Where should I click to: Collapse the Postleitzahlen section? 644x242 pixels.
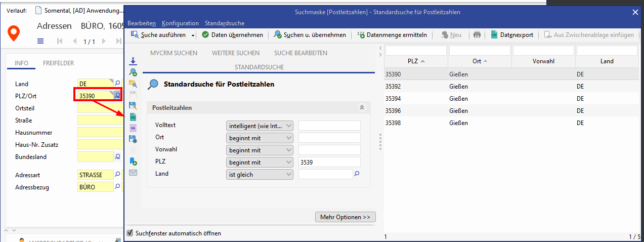click(362, 108)
